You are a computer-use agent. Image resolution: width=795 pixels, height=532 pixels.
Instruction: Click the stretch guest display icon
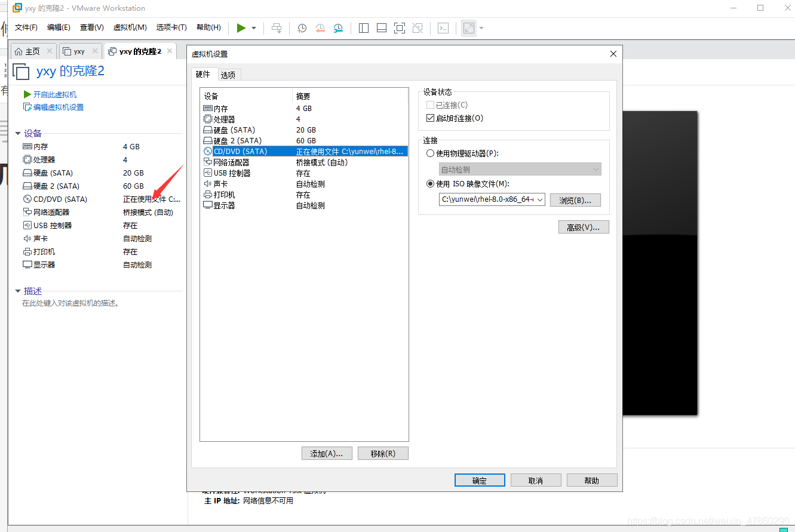pyautogui.click(x=469, y=28)
